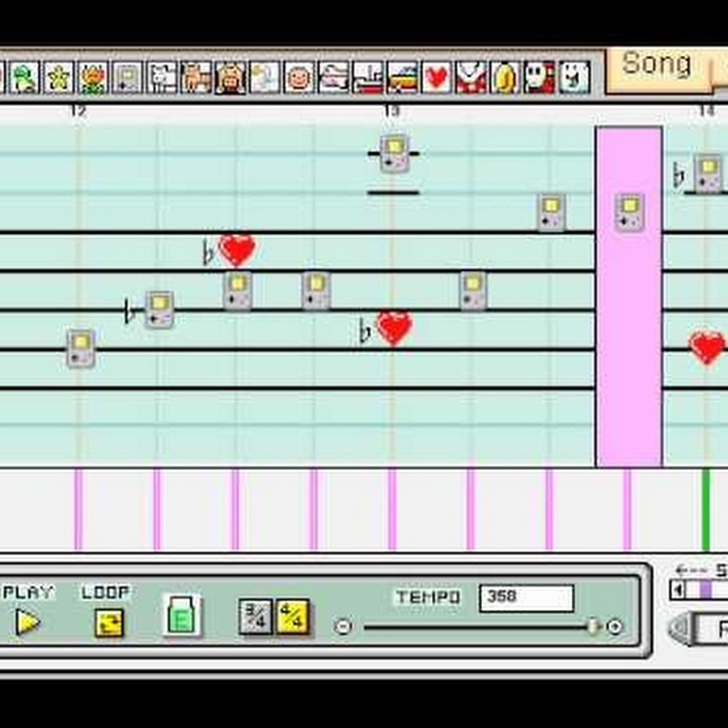This screenshot has width=728, height=728.
Task: Pick the Car instrument icon
Action: point(402,77)
